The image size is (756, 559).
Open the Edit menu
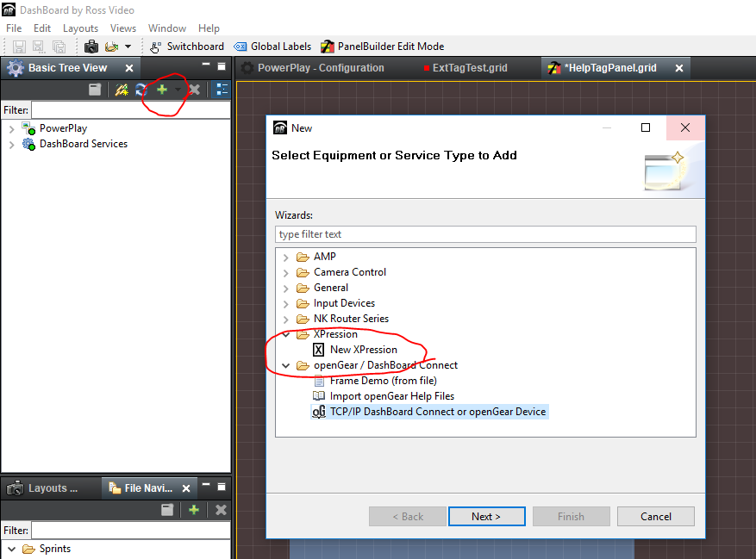tap(42, 28)
